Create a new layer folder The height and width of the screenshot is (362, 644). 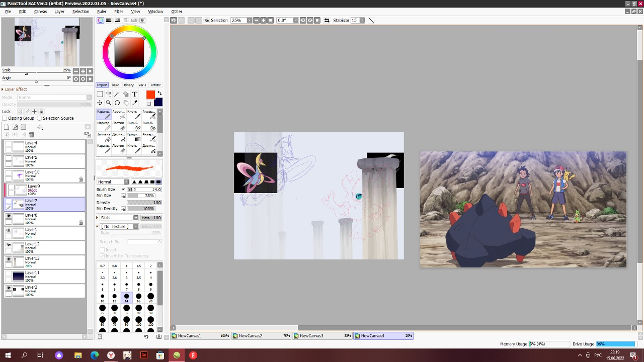coord(23,127)
